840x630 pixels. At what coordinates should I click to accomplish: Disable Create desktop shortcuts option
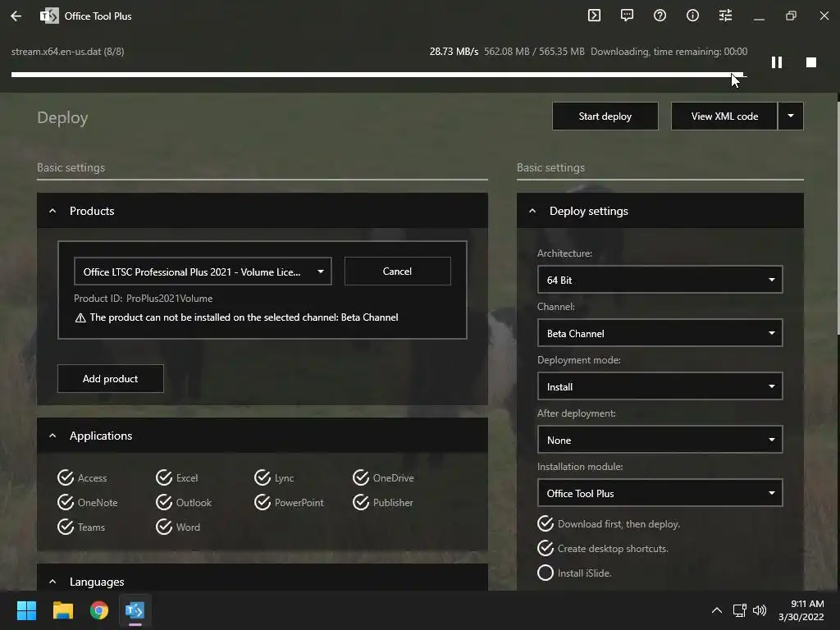(x=603, y=548)
